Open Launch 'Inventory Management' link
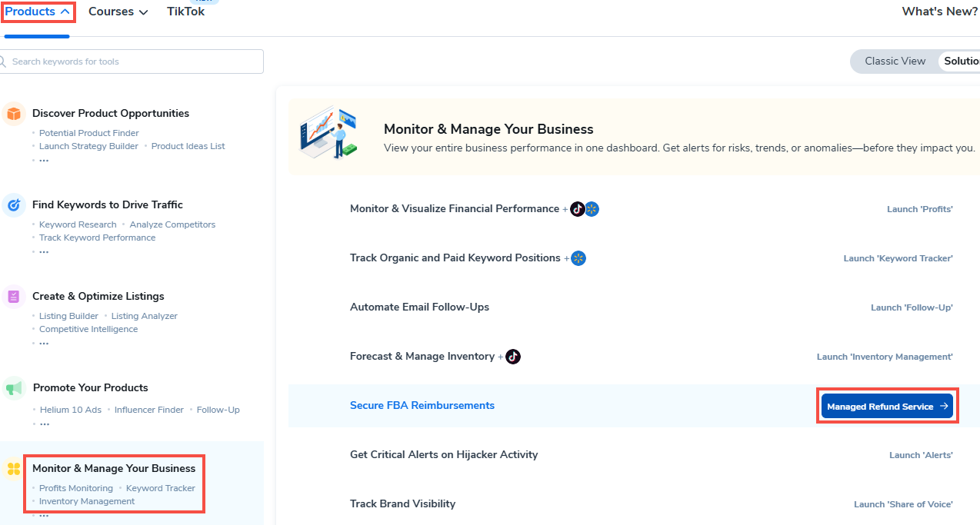980x525 pixels. (885, 357)
